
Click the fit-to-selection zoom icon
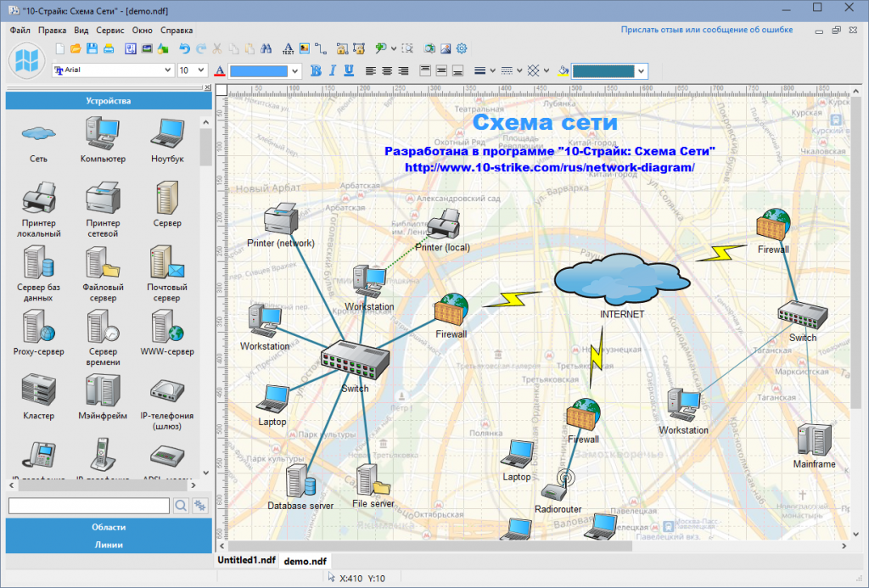(x=407, y=48)
